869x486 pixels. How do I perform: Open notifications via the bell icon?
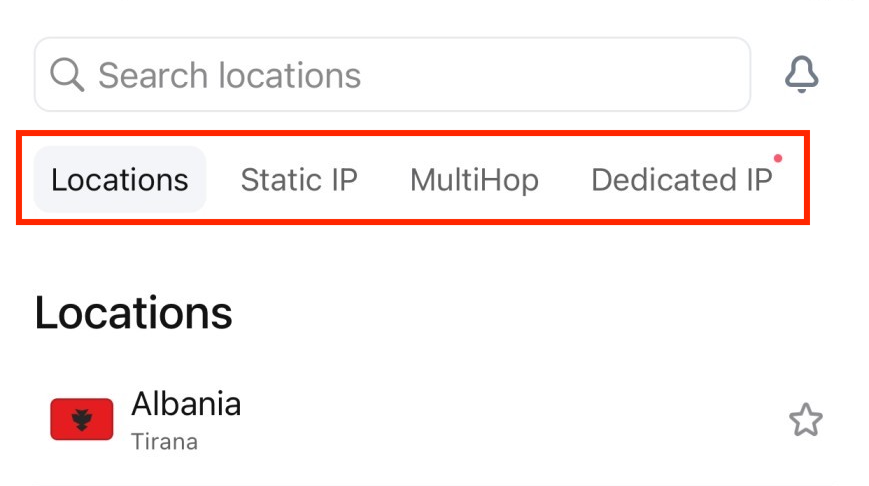pos(801,74)
